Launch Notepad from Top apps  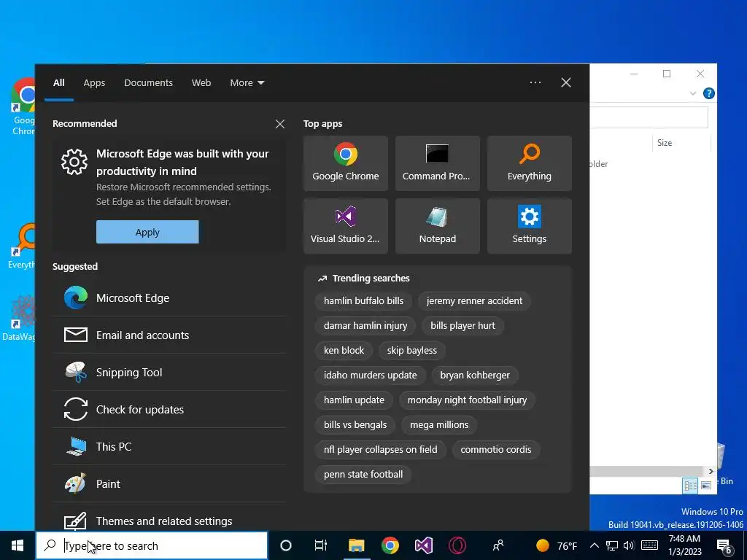pyautogui.click(x=438, y=226)
